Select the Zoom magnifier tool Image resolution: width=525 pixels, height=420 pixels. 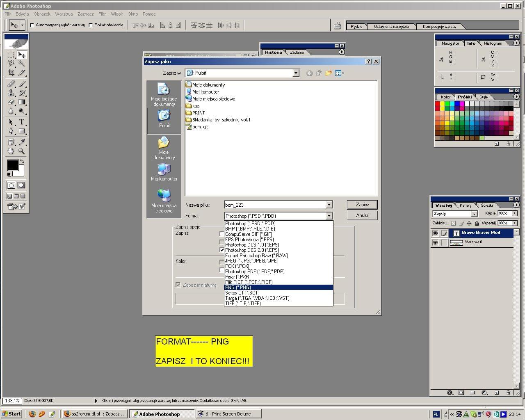point(22,151)
